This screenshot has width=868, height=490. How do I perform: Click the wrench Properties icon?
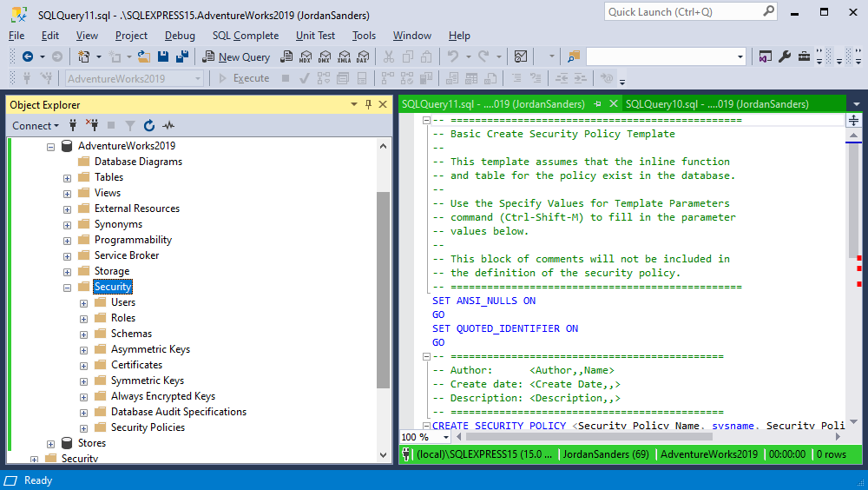(785, 56)
